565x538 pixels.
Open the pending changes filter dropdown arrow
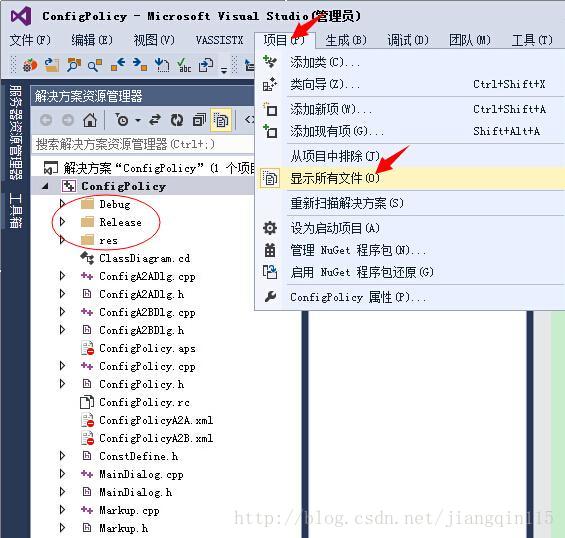click(x=138, y=120)
